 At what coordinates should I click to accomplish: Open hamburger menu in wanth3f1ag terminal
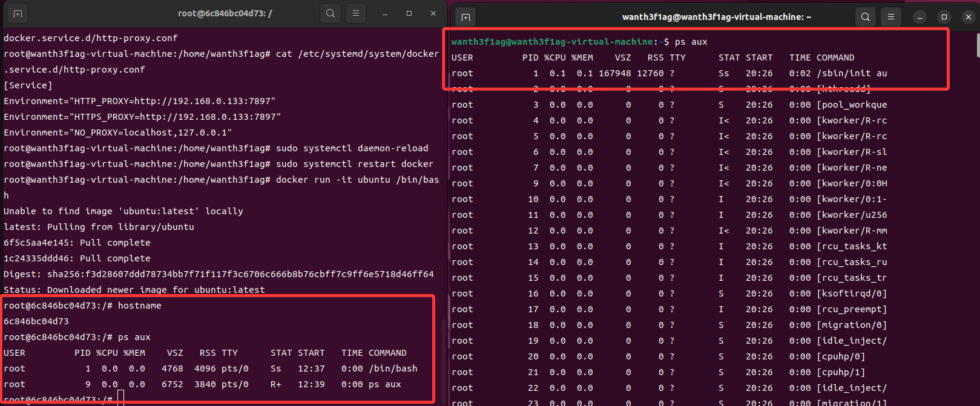tap(891, 17)
